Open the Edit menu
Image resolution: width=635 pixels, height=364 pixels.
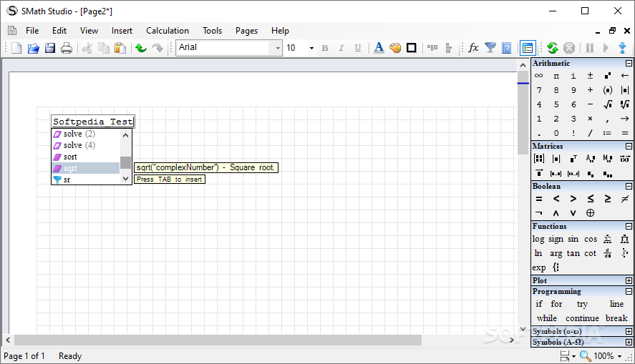[59, 31]
